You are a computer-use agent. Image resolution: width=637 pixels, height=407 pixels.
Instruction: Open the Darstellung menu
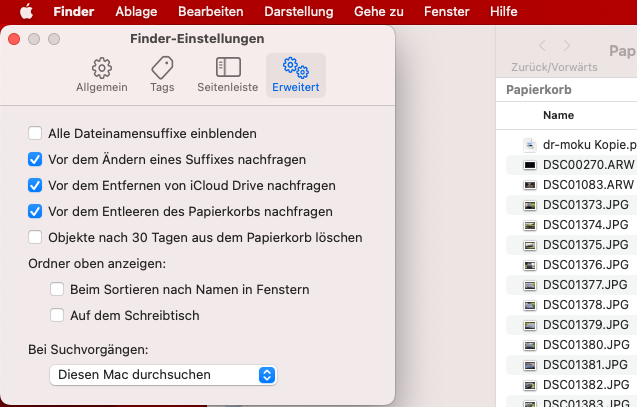click(x=299, y=11)
